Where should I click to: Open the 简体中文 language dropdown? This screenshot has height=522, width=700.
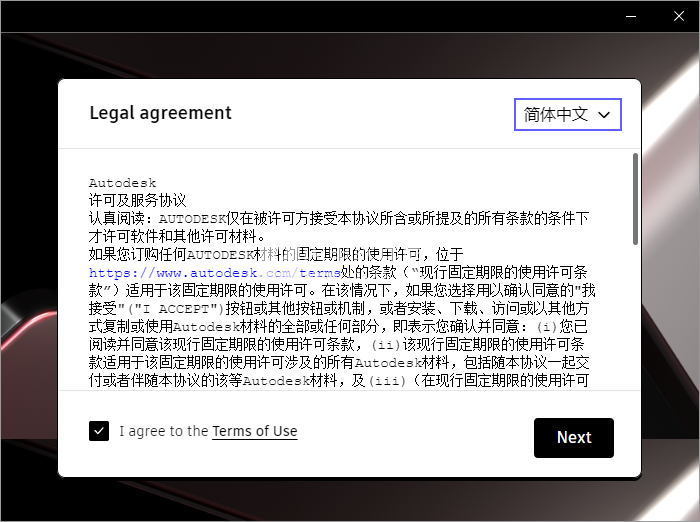click(x=567, y=115)
